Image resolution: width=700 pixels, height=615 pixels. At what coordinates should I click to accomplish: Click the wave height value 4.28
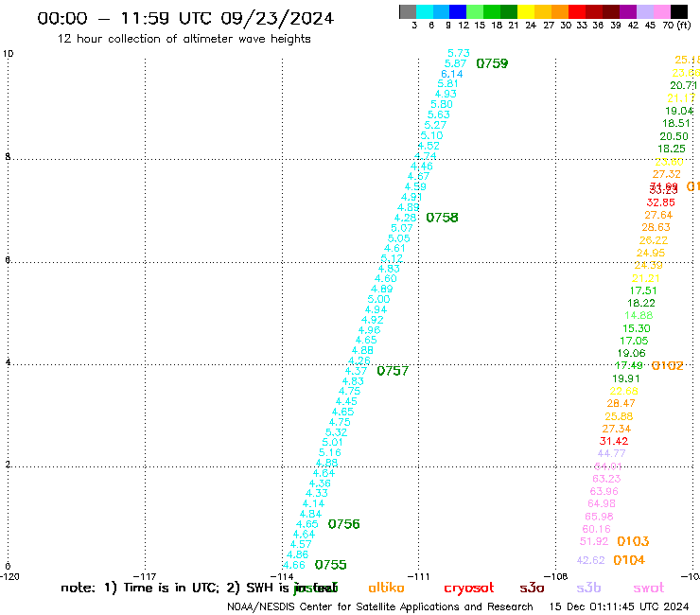coord(405,218)
